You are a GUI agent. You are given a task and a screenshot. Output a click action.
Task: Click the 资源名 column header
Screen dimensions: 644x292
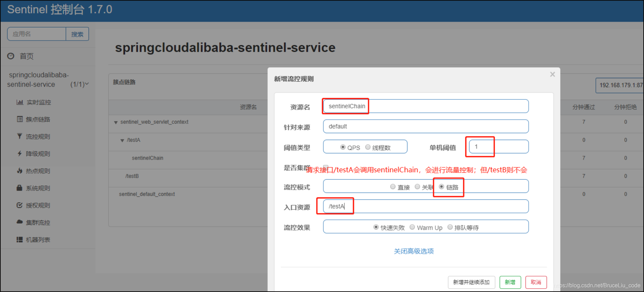pos(248,107)
